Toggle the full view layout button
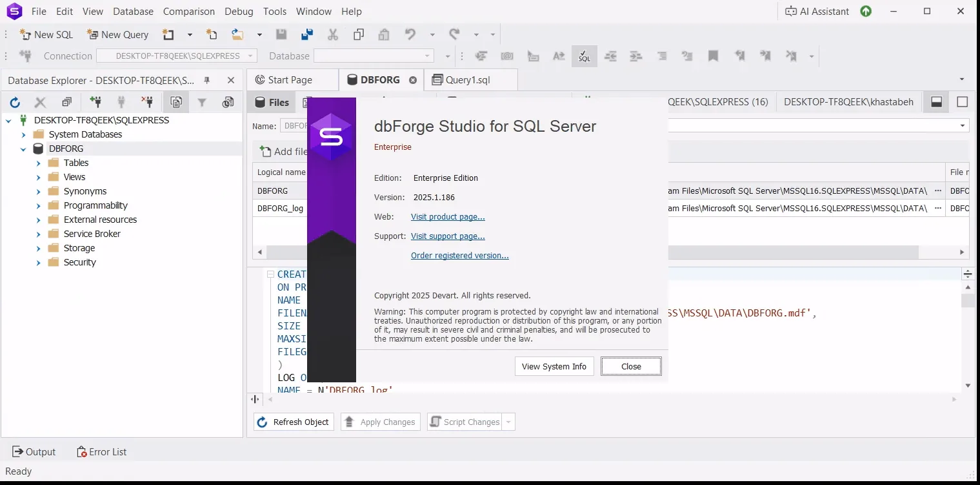The height and width of the screenshot is (485, 980). click(962, 102)
